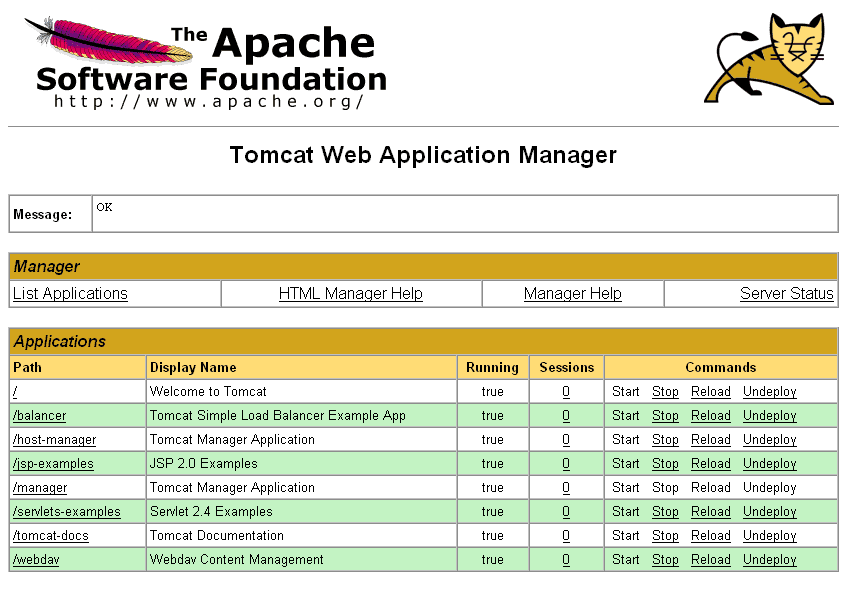The width and height of the screenshot is (847, 589).
Task: Stop the /webdav application
Action: [665, 560]
